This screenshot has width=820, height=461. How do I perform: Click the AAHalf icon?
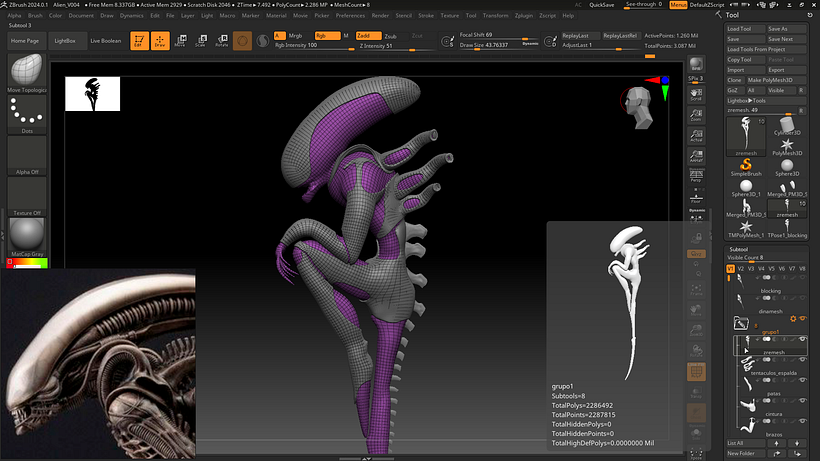[696, 156]
